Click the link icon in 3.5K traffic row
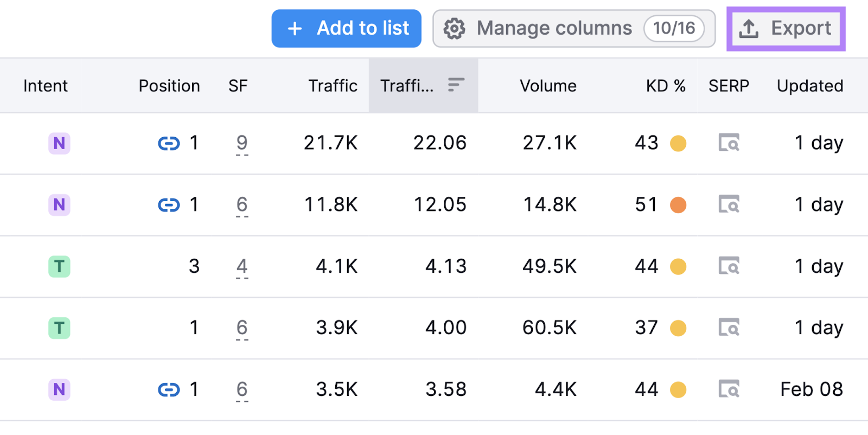Image resolution: width=868 pixels, height=435 pixels. [169, 389]
